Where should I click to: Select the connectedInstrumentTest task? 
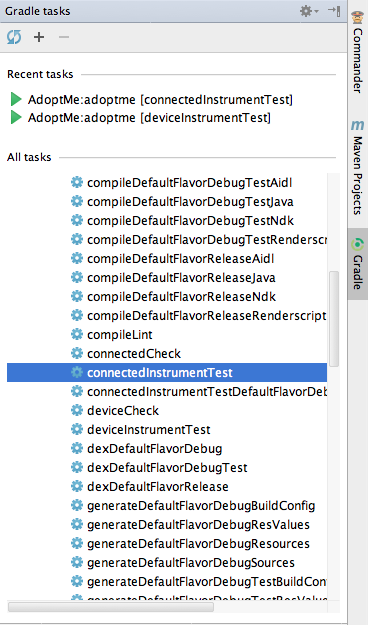167,372
